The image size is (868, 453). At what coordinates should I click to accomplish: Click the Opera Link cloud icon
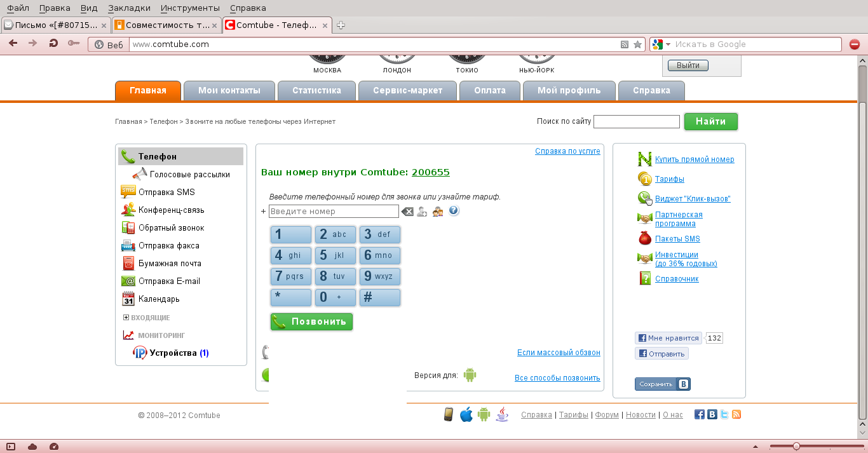coord(32,446)
